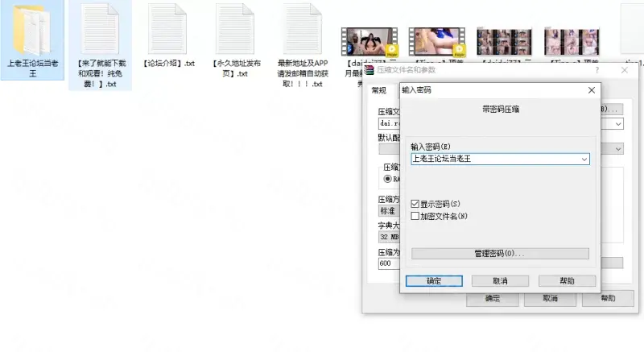Select the 【永久地址发布页】.txt file icon
Screen dimensions: 644x352
coord(235,29)
